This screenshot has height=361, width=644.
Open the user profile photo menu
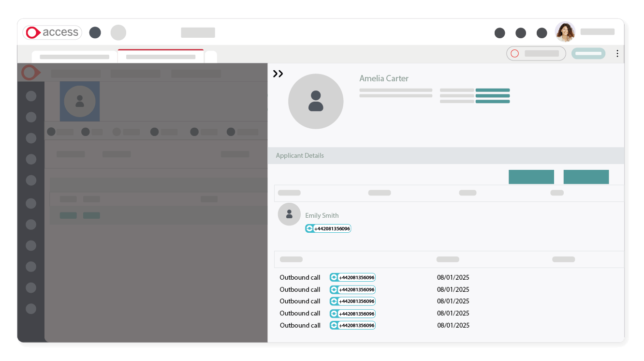pyautogui.click(x=565, y=32)
